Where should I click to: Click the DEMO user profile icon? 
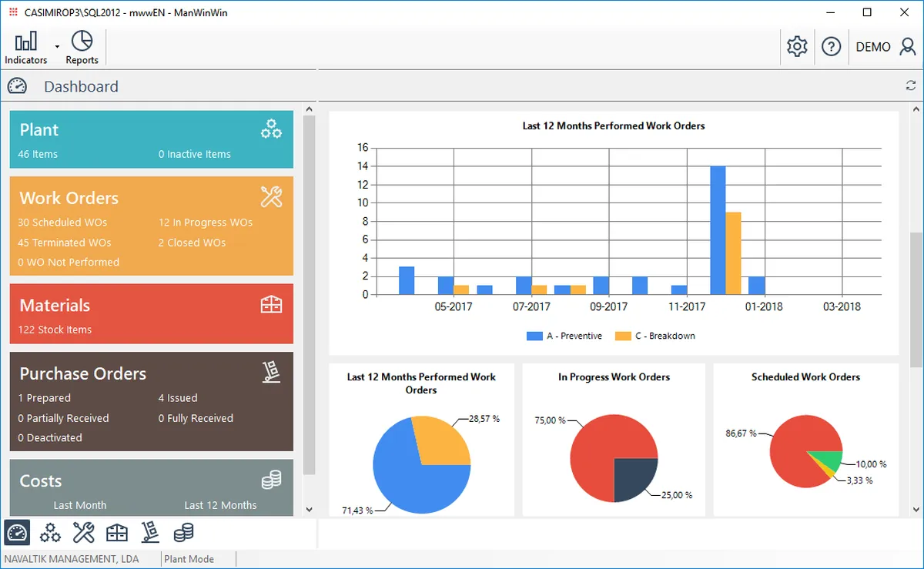(x=906, y=47)
